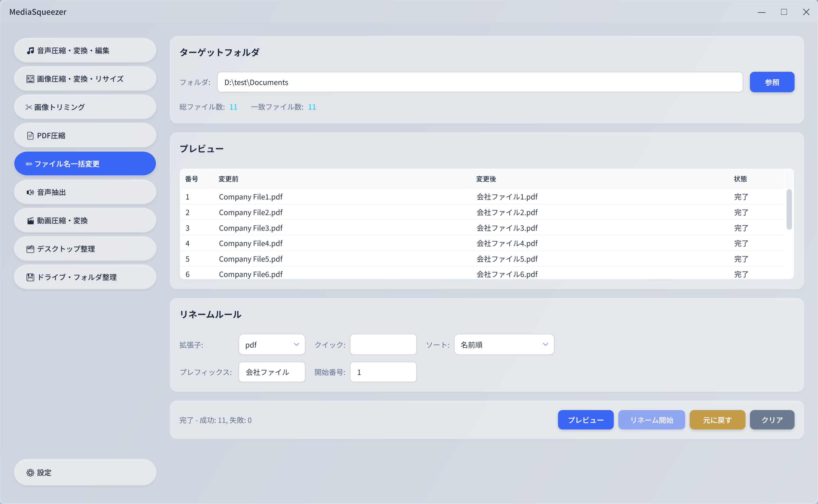Click the blue プレビュー button
This screenshot has width=818, height=504.
[x=586, y=420]
